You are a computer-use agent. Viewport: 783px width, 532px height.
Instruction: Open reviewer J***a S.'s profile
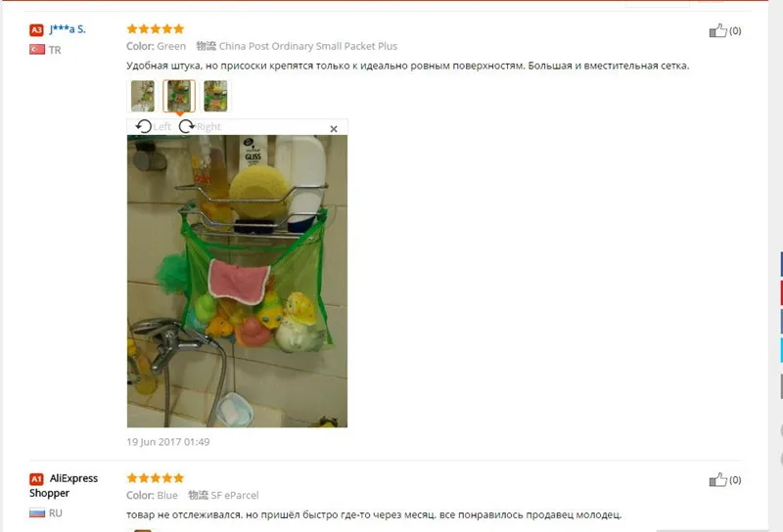coord(68,29)
